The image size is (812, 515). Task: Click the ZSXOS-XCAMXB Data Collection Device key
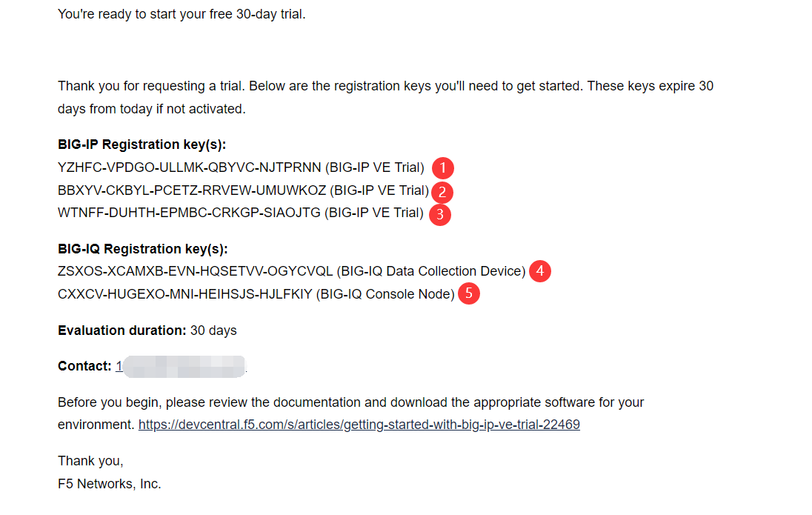coord(195,271)
